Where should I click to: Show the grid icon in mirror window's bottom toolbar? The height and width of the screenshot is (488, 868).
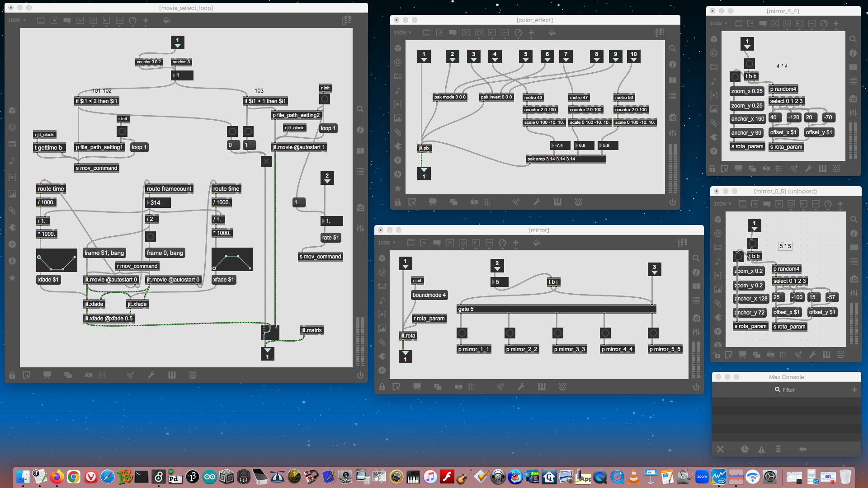pyautogui.click(x=472, y=387)
